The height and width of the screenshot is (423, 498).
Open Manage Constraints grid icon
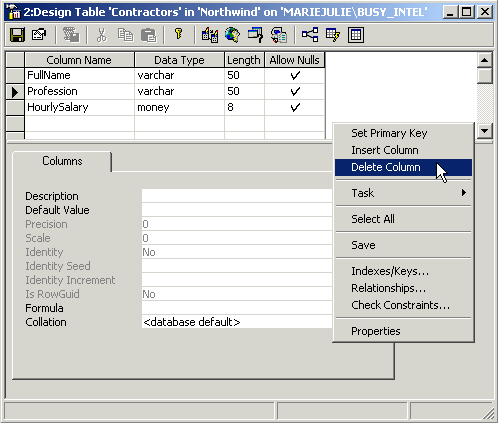[x=356, y=35]
